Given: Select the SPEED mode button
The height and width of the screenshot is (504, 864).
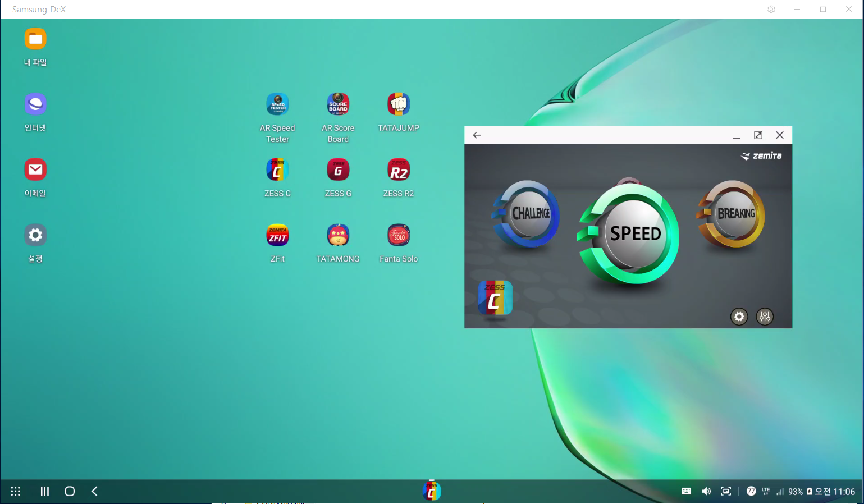Looking at the screenshot, I should (x=630, y=232).
